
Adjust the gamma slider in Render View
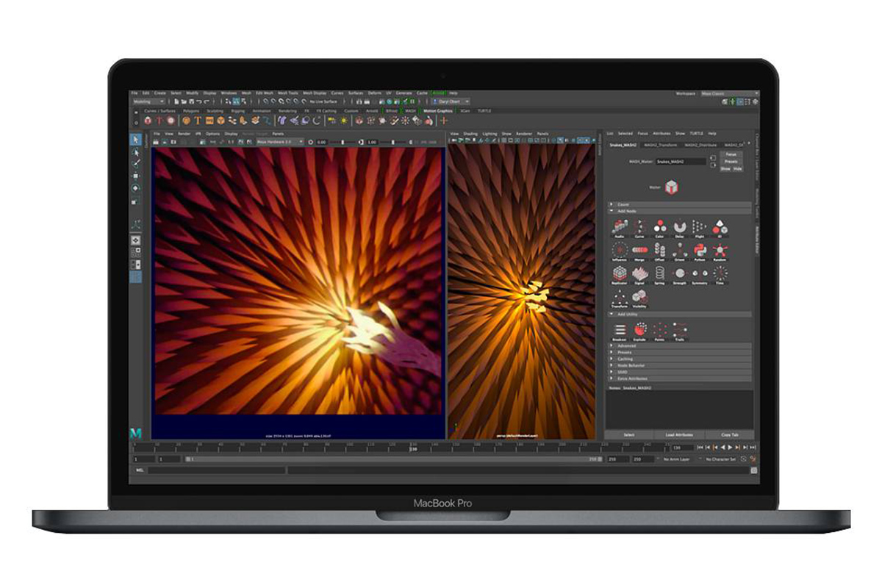394,142
